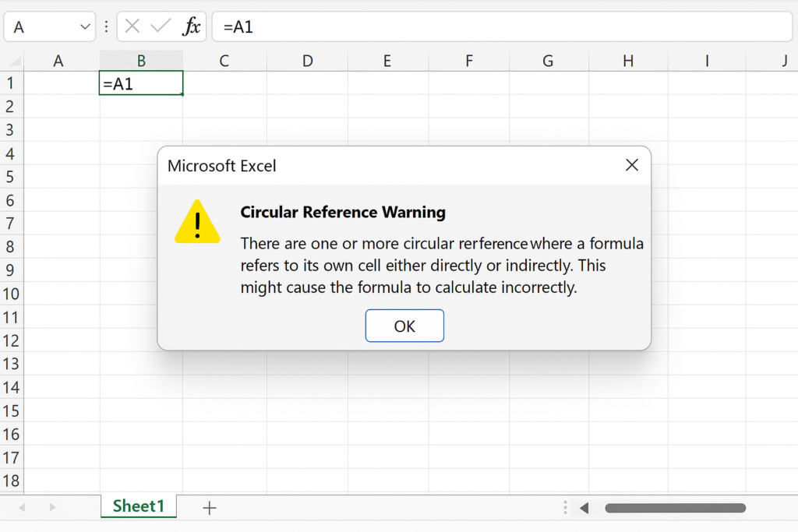Click inside the formula bar text field
798x532 pixels.
click(499, 27)
